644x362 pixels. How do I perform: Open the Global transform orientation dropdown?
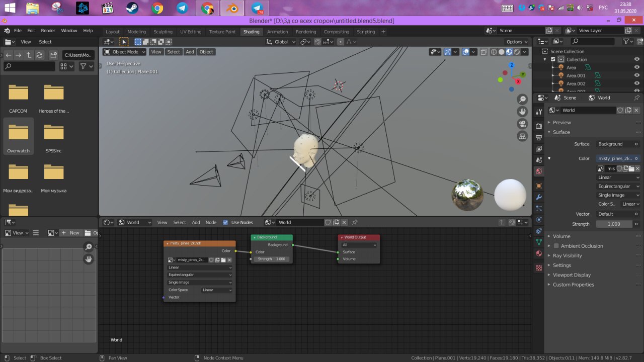click(281, 42)
